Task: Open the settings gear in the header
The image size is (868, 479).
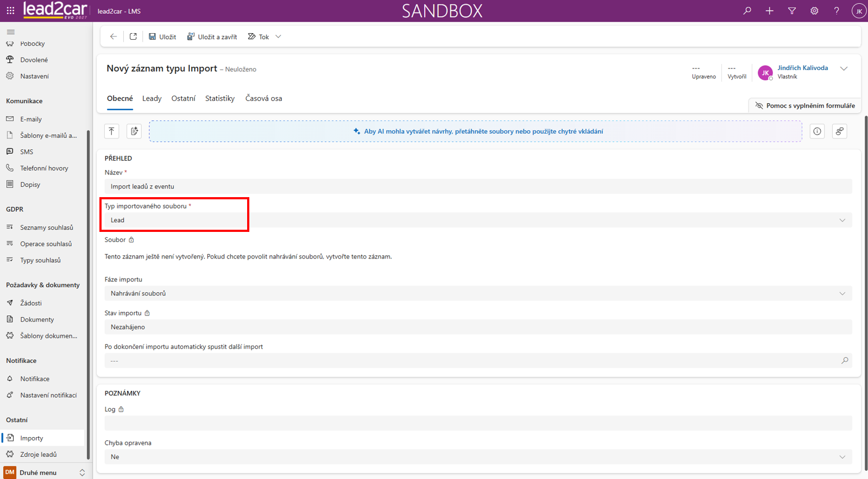Action: pyautogui.click(x=814, y=11)
